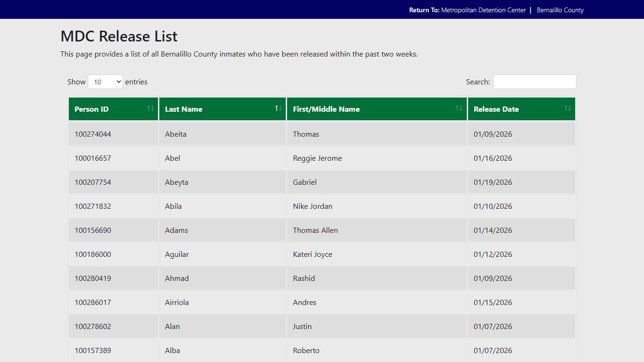Select the Adams, Thomas Allen row
The image size is (644, 362).
coord(236,230)
